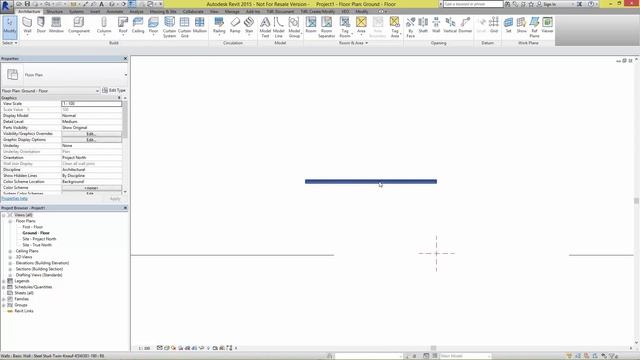Select the Tag Room tool
This screenshot has height=360, width=640.
(x=345, y=27)
